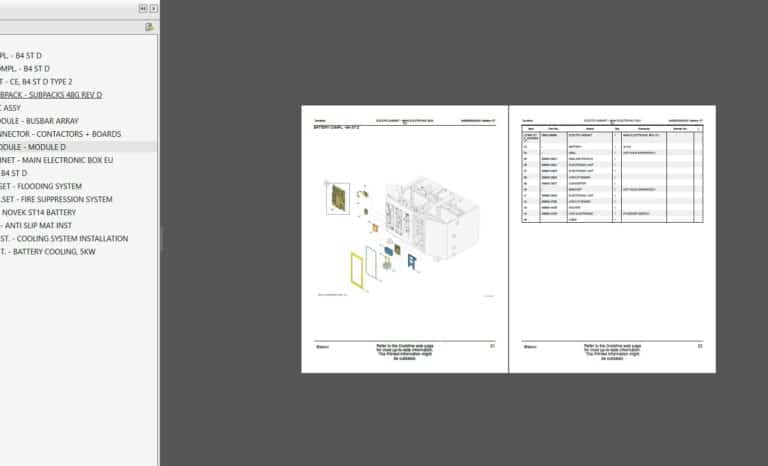Image resolution: width=768 pixels, height=466 pixels.
Task: Go to the 'BUSBAR ARRAY' bookmark
Action: click(39, 121)
